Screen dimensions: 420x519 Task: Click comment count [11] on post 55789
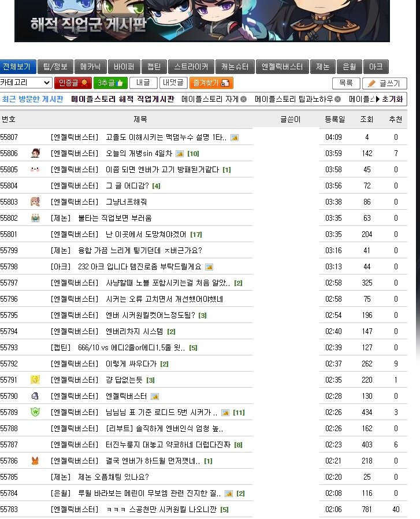pos(239,413)
